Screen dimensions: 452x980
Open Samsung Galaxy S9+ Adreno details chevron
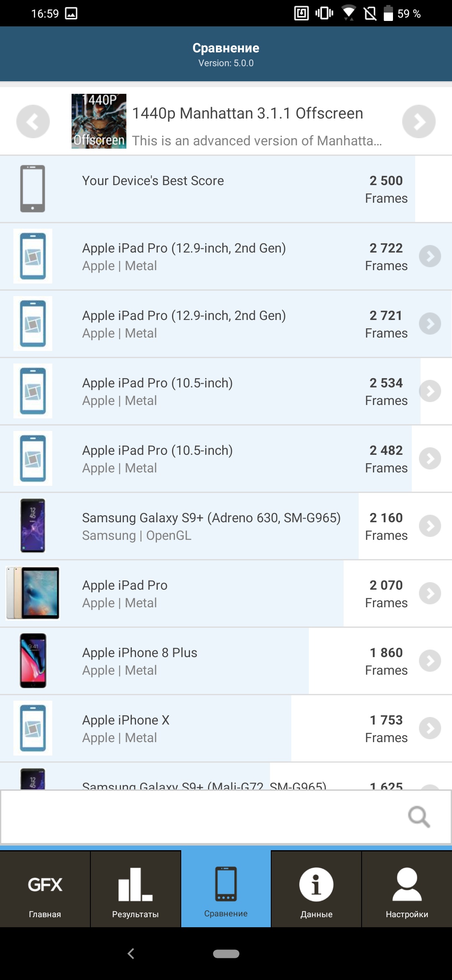click(x=430, y=526)
